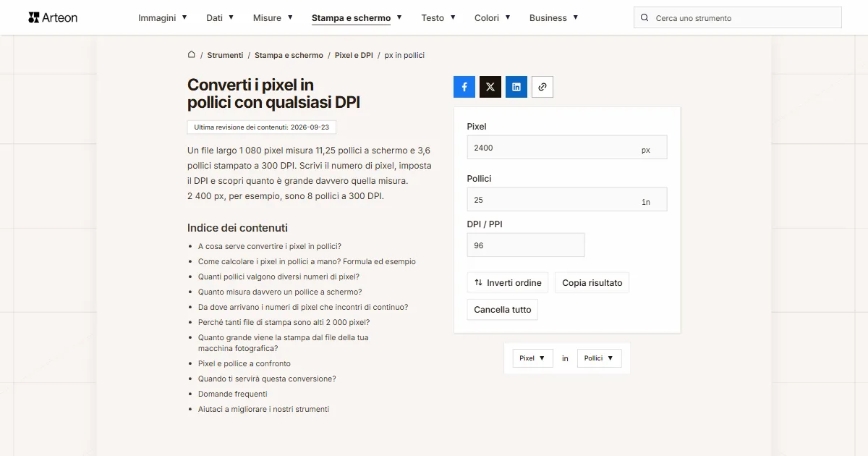Expand the Business menu

click(553, 18)
